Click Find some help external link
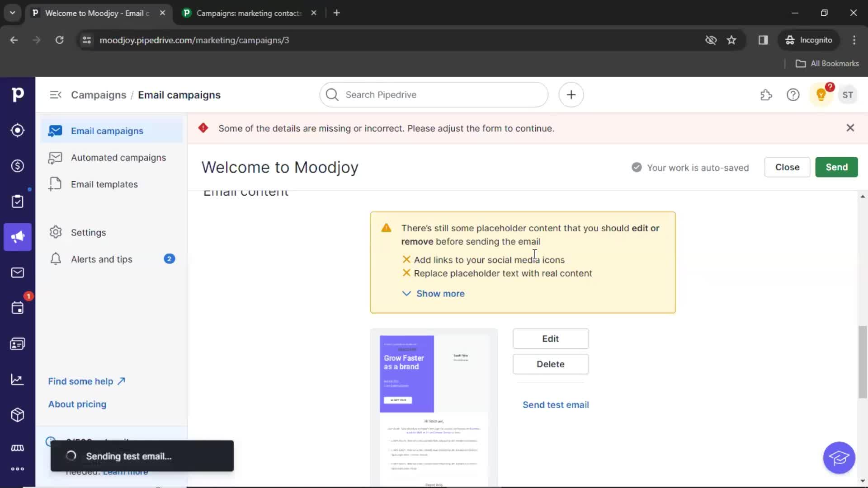Image resolution: width=868 pixels, height=488 pixels. [x=85, y=381]
